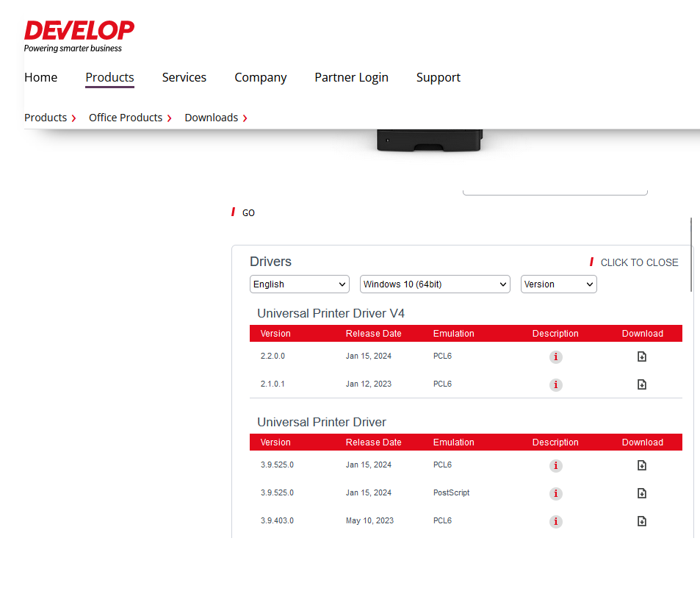Click the PostScript emulation cell
700x613 pixels.
[x=451, y=492]
